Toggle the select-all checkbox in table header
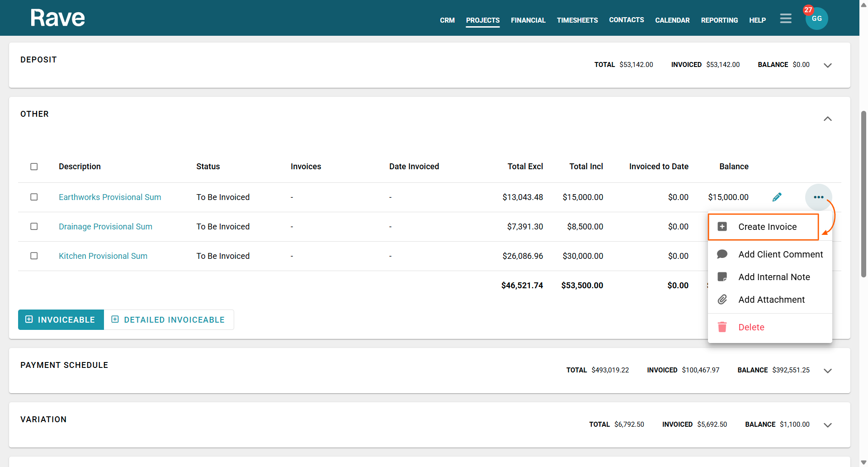Viewport: 868px width, 467px height. (34, 167)
